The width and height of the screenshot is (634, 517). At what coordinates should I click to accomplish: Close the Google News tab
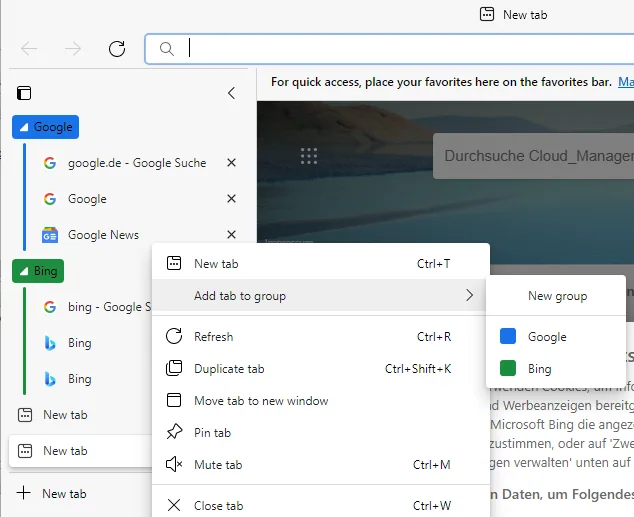coord(231,235)
